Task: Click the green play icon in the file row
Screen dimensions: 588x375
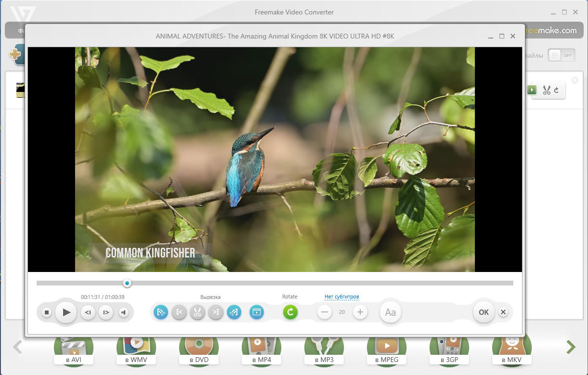Action: tap(532, 90)
